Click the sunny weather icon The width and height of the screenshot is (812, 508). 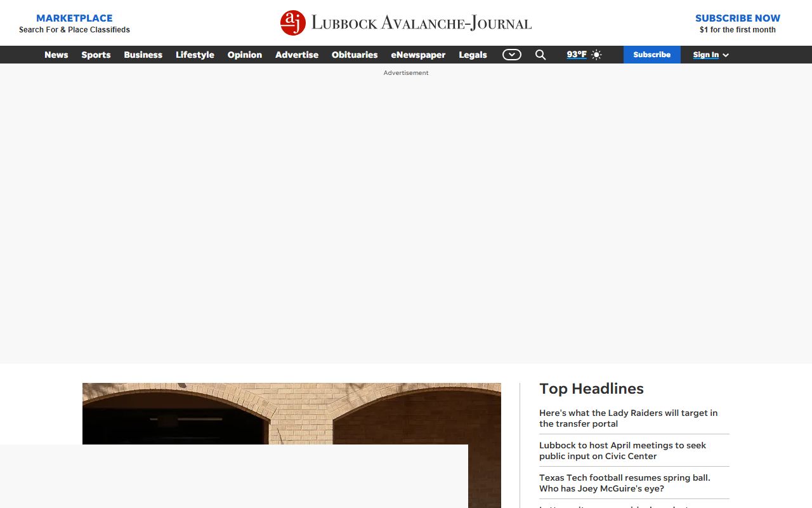tap(596, 55)
